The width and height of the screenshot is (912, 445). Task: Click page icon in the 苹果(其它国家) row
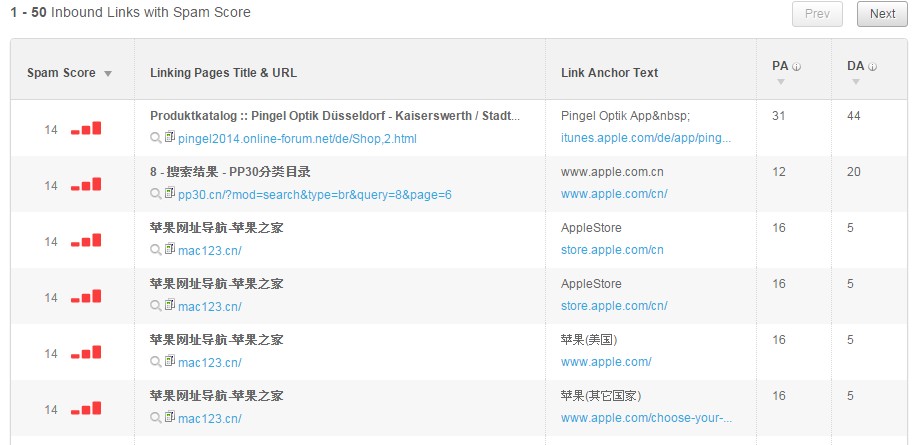[x=170, y=417]
